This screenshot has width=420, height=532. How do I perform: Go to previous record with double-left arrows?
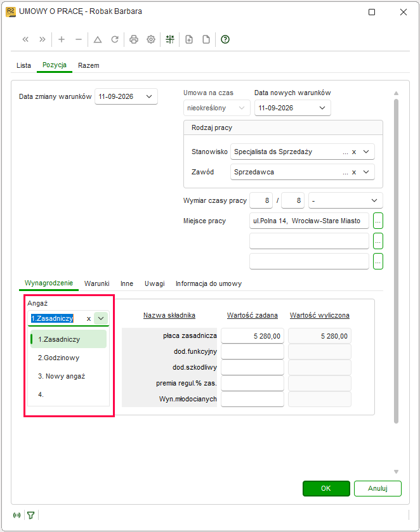[x=25, y=39]
